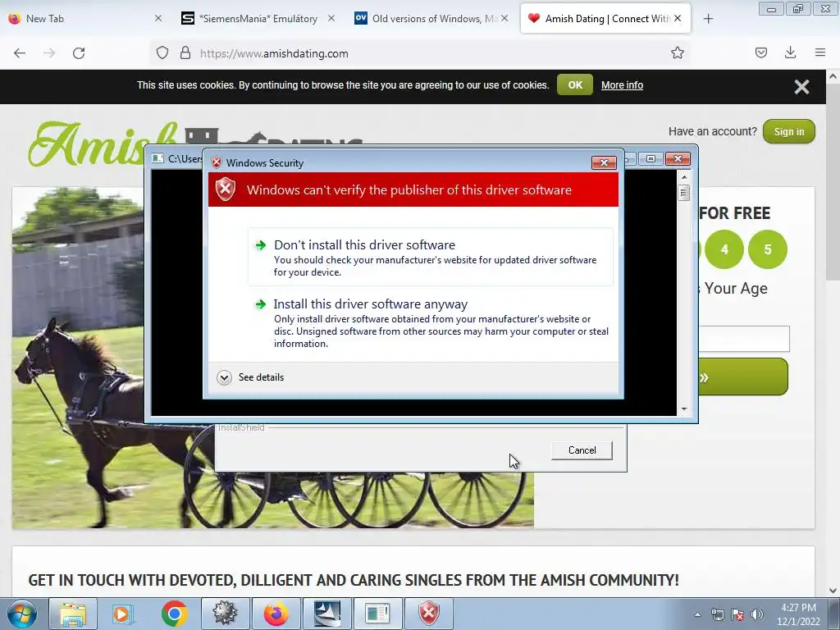The width and height of the screenshot is (840, 630).
Task: Open the tracking protection shield icon
Action: point(162,53)
